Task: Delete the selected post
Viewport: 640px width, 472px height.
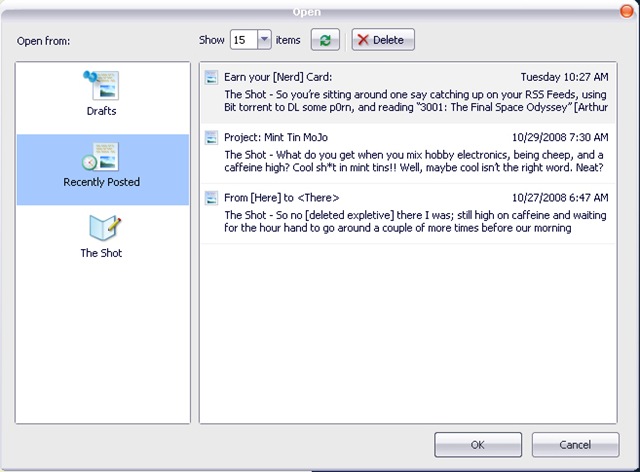Action: [383, 40]
